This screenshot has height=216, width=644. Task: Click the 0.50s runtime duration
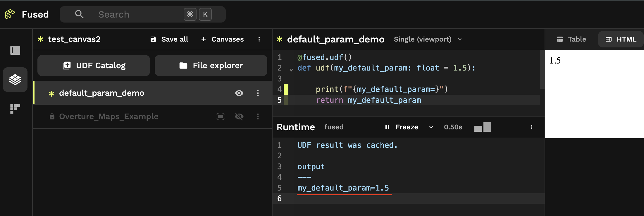click(453, 127)
